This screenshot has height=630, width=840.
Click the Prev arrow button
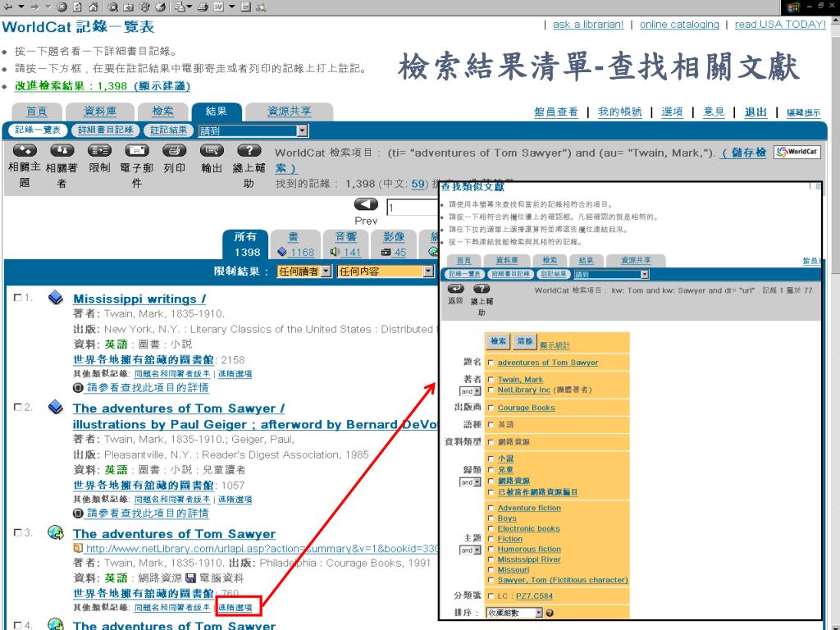click(x=366, y=204)
